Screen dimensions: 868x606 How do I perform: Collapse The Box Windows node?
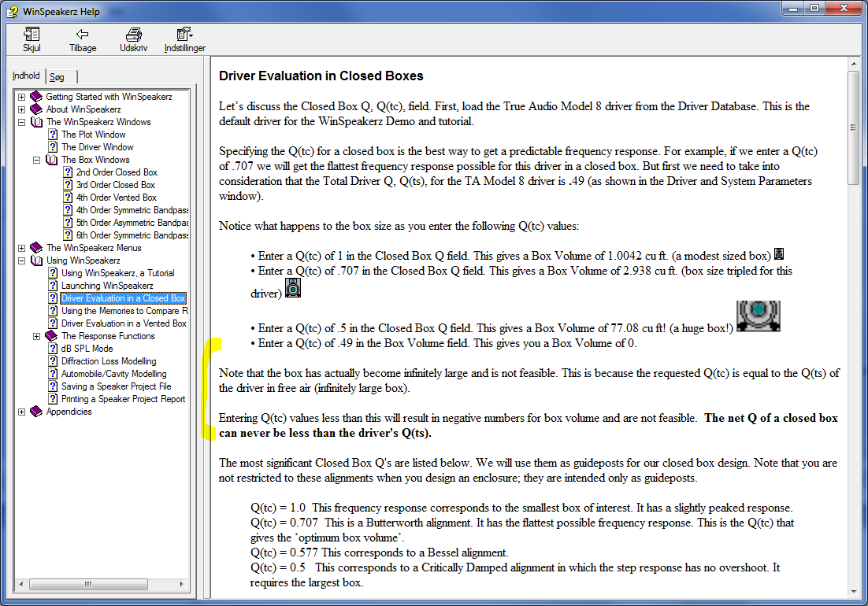point(36,160)
